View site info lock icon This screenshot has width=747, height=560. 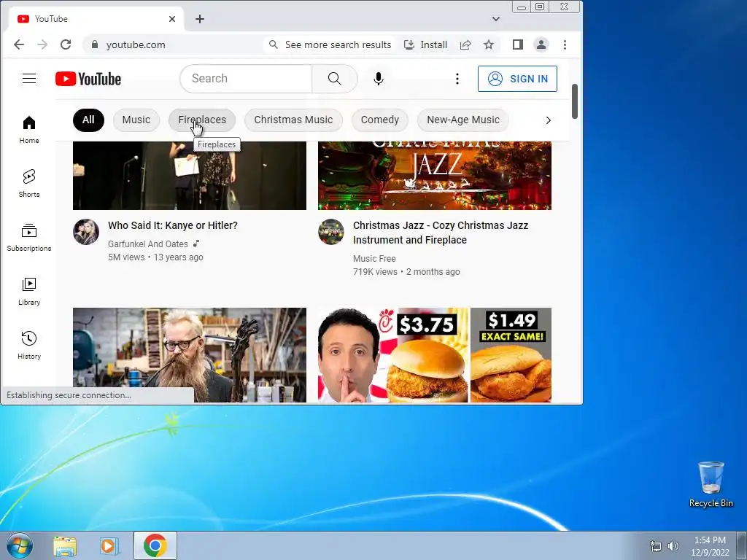click(x=95, y=44)
